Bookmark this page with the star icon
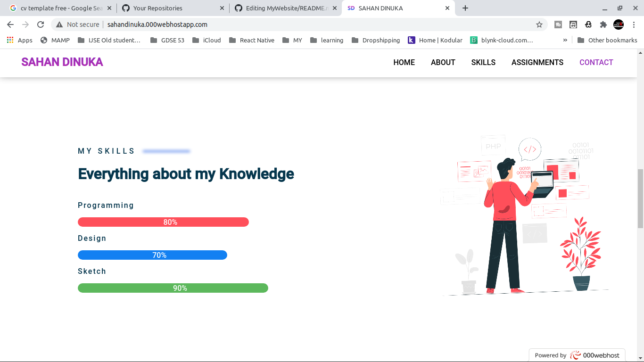This screenshot has height=362, width=644. 539,25
